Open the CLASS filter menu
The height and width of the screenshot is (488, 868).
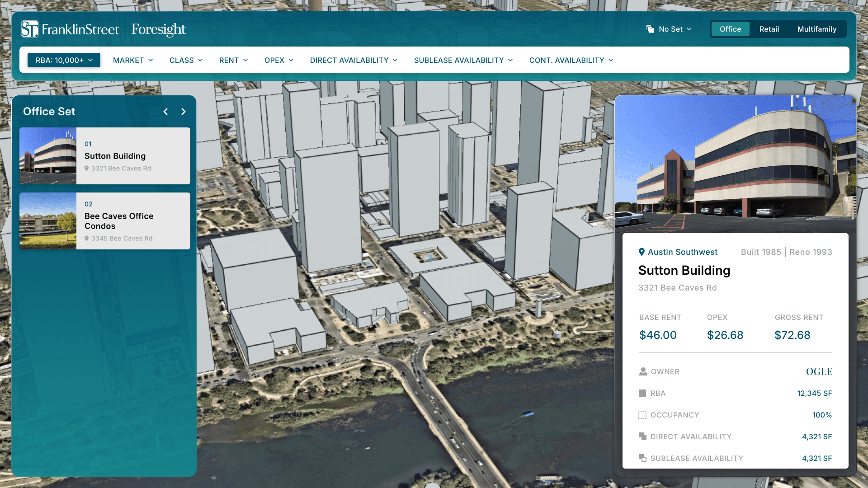pos(186,60)
